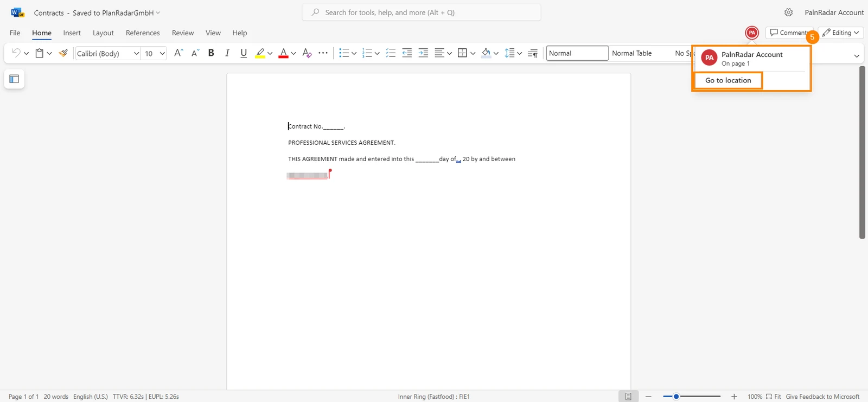Click the PA presence avatar in ribbon
Image resolution: width=868 pixels, height=402 pixels.
tap(752, 33)
